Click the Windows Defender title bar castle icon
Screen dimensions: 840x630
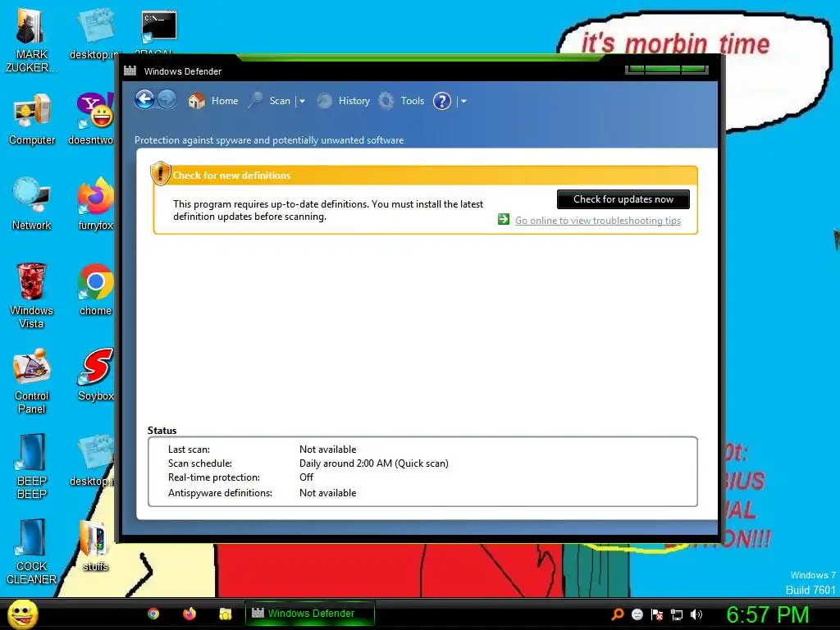130,71
